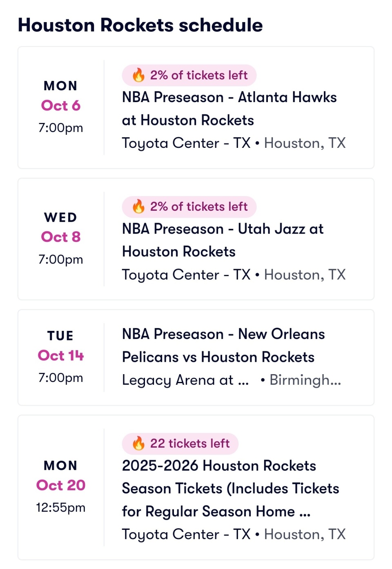The height and width of the screenshot is (569, 392).
Task: Open the Utah Jazz at Houston Rockets event
Action: click(x=196, y=239)
